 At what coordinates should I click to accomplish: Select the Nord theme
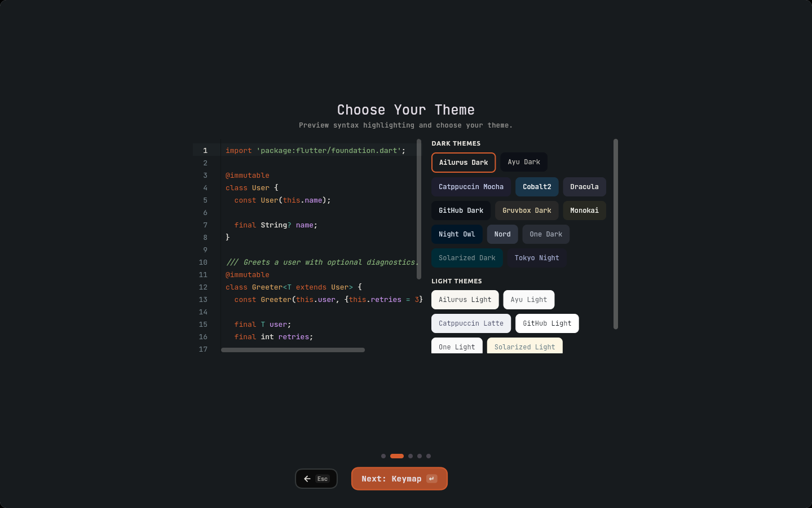click(x=502, y=234)
